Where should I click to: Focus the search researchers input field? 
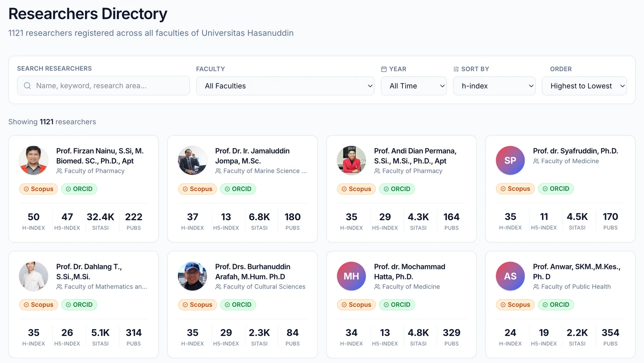103,86
